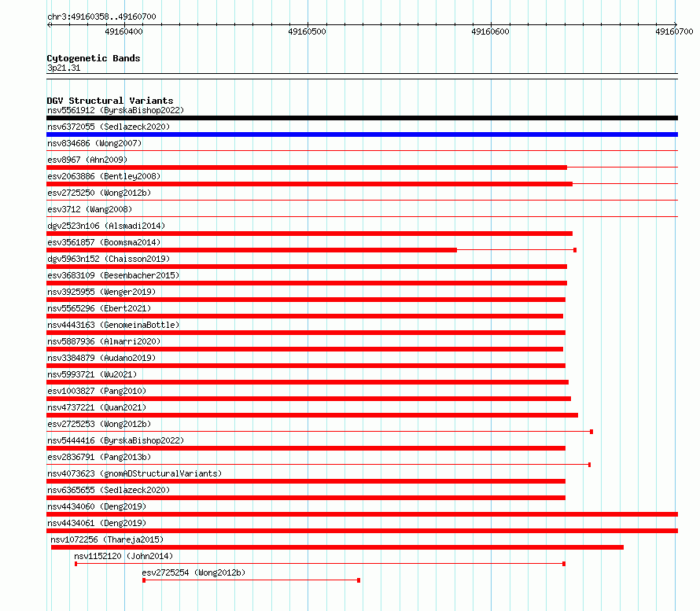The width and height of the screenshot is (700, 611).
Task: Click nsv4434061 (Deng2019) label
Action: coord(97,523)
